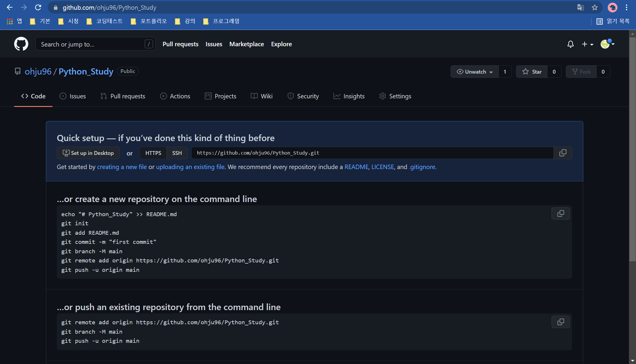The width and height of the screenshot is (636, 364).
Task: Copy the repository URL to clipboard
Action: [x=563, y=153]
